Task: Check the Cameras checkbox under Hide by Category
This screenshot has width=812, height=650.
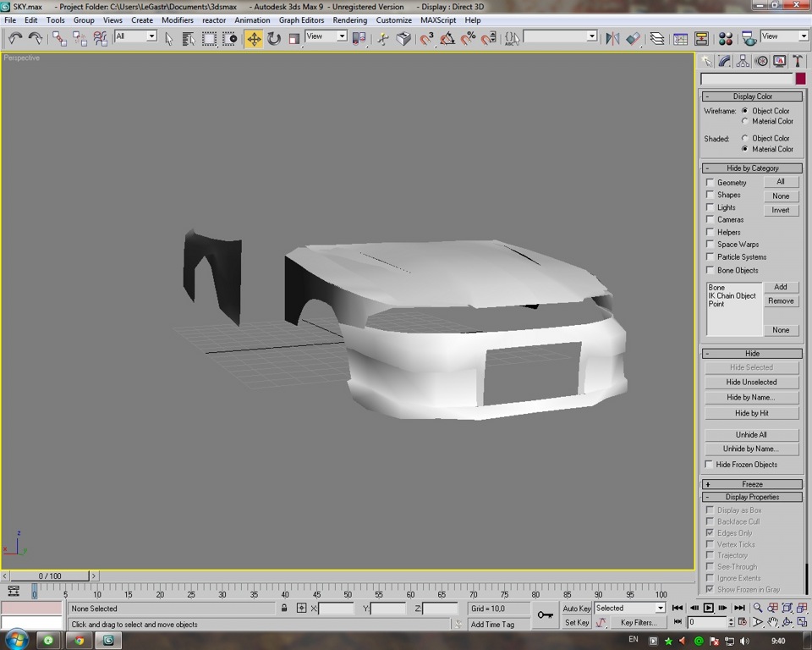Action: 709,219
